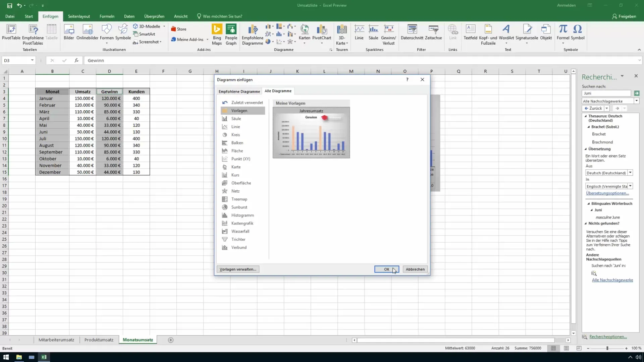644x362 pixels.
Task: Open the Store add-ins
Action: (178, 29)
